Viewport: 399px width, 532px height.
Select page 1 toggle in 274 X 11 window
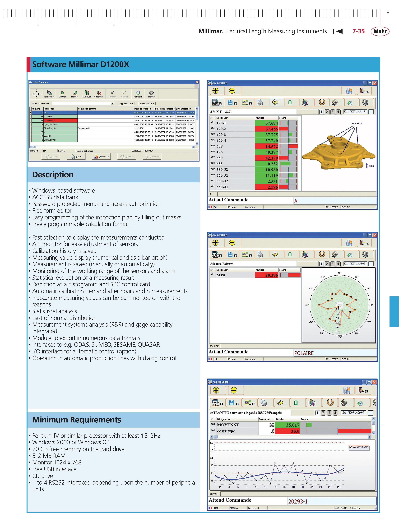click(x=322, y=112)
